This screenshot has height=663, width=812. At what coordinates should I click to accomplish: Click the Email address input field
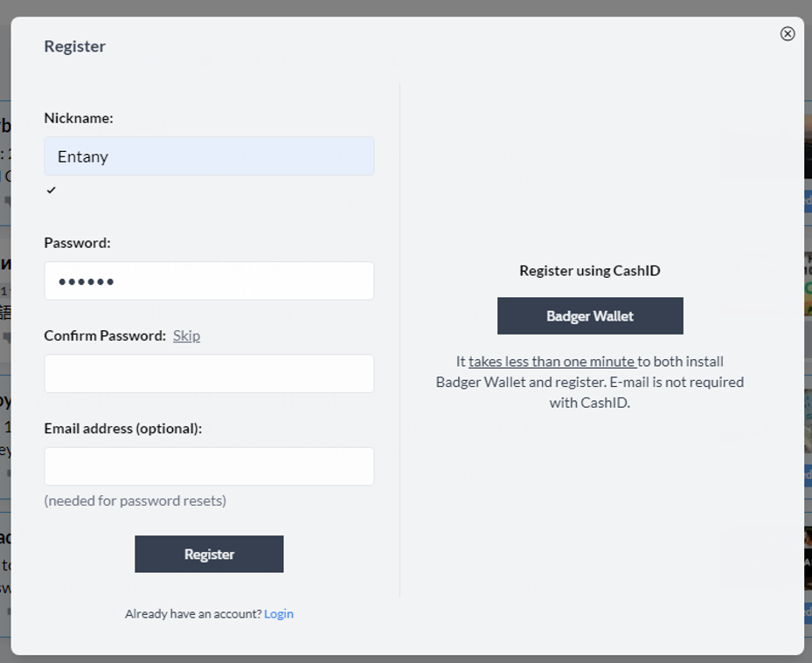tap(209, 466)
